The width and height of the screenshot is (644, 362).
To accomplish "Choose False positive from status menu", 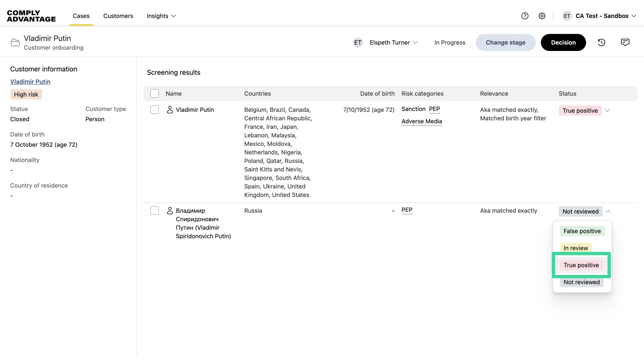I will (x=582, y=231).
